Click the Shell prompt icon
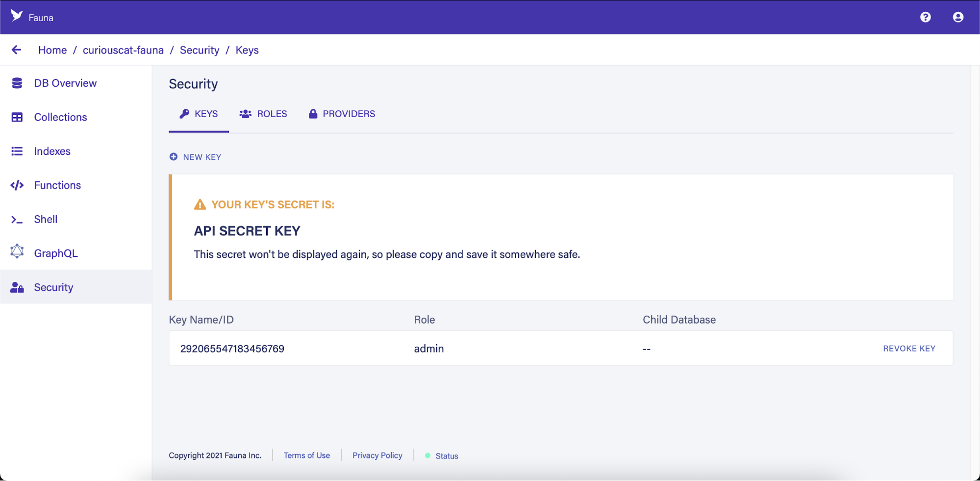Screen dimensions: 980x481 (17, 220)
